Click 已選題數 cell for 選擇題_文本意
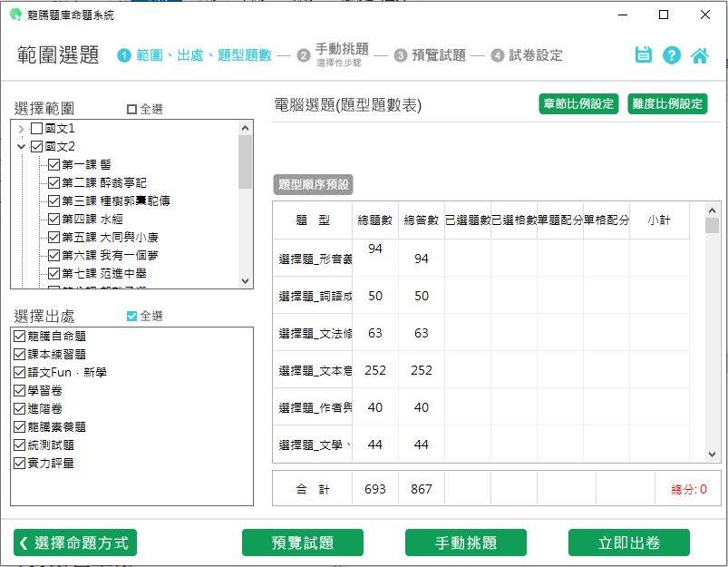This screenshot has width=728, height=567. (x=468, y=369)
